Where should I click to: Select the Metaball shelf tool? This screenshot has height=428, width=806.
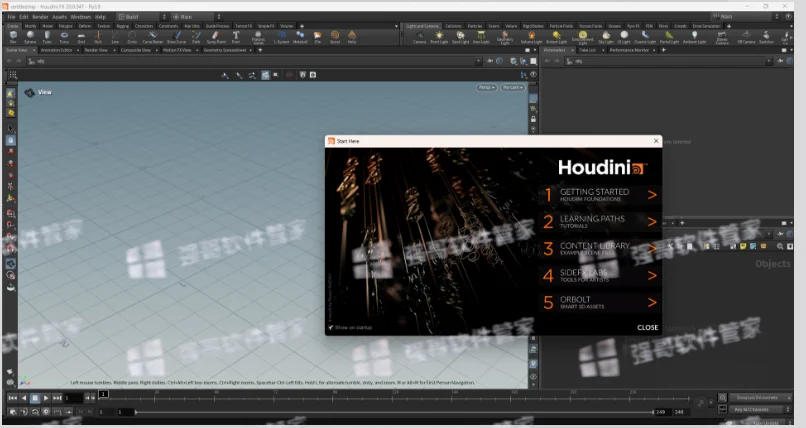(x=300, y=37)
